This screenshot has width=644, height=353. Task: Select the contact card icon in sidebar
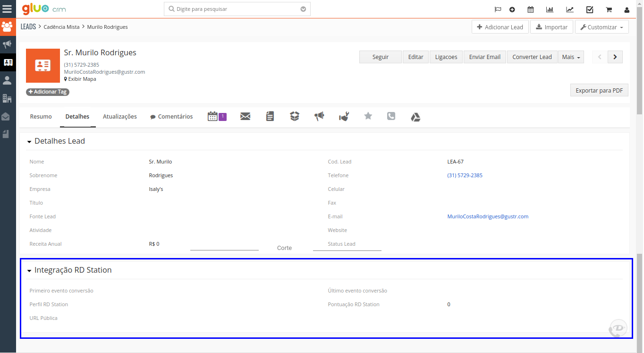tap(8, 62)
